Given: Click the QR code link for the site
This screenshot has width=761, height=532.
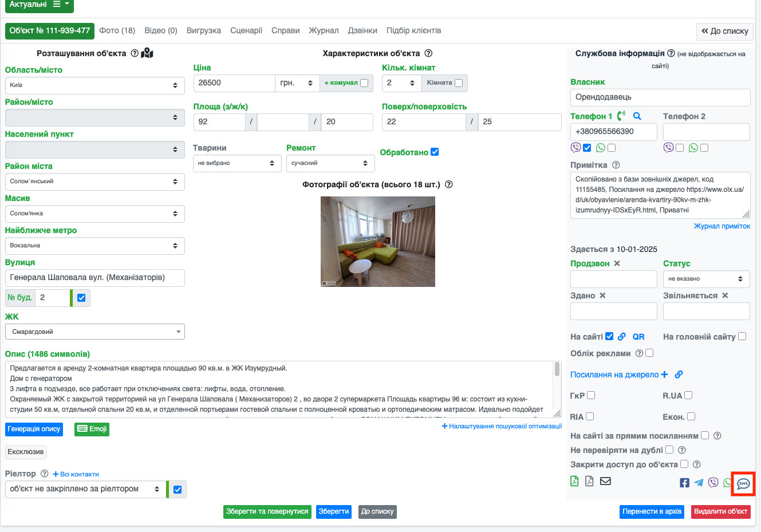Looking at the screenshot, I should 638,337.
